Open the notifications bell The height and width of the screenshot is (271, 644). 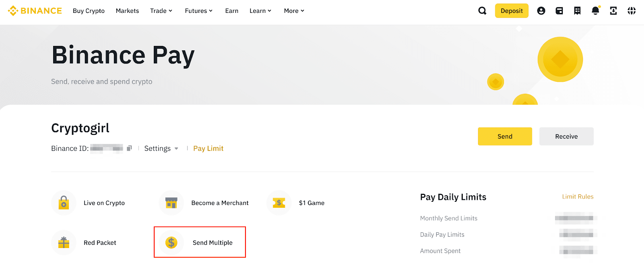point(595,11)
